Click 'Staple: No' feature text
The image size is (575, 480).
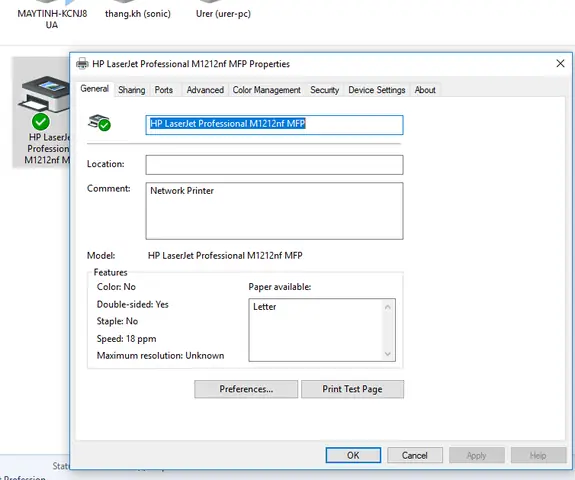[117, 321]
